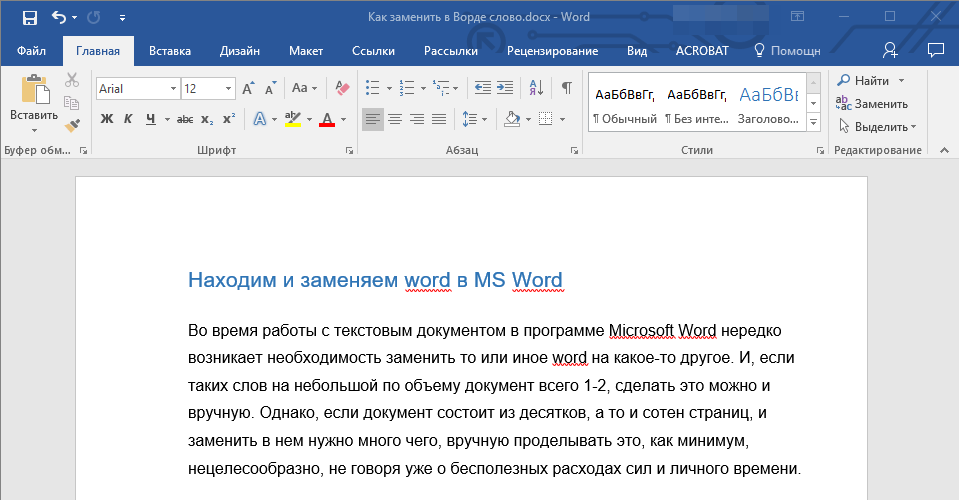Switch to the Вставка tab
The height and width of the screenshot is (500, 959).
click(170, 50)
